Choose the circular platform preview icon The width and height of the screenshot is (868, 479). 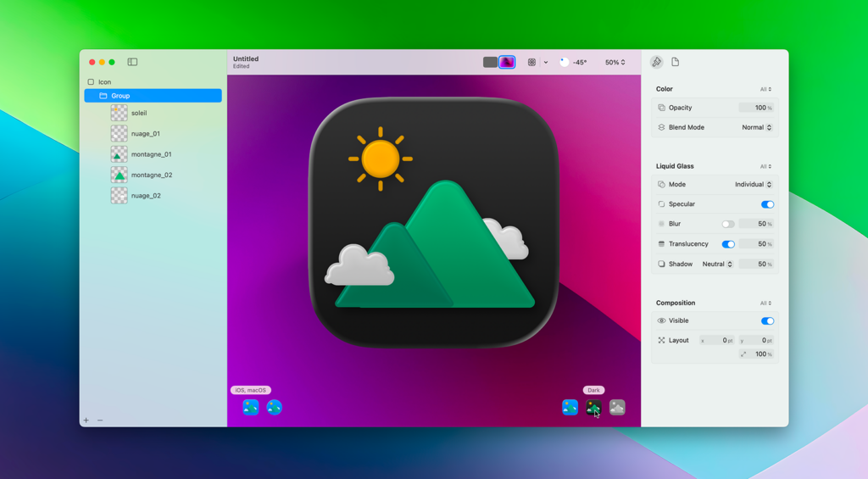(x=274, y=408)
